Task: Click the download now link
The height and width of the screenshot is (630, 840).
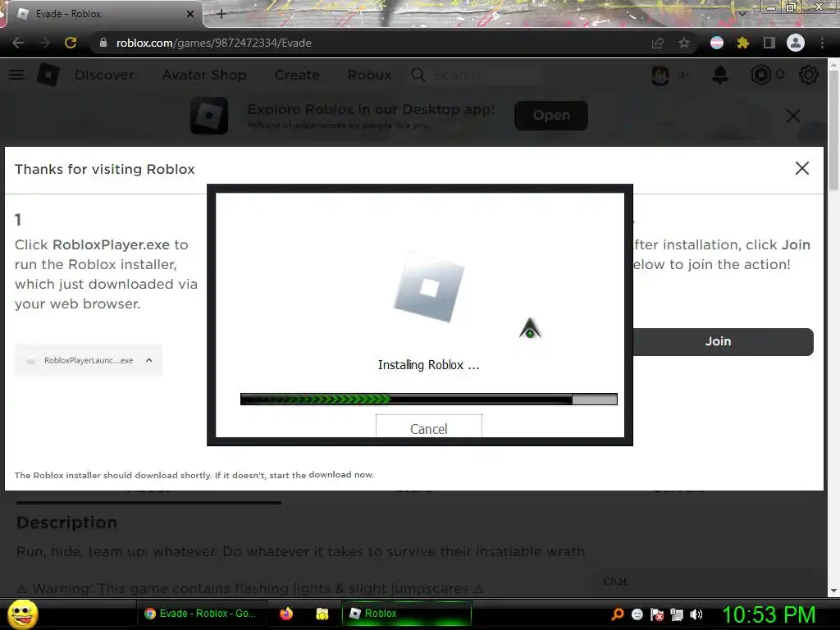Action: click(x=340, y=475)
